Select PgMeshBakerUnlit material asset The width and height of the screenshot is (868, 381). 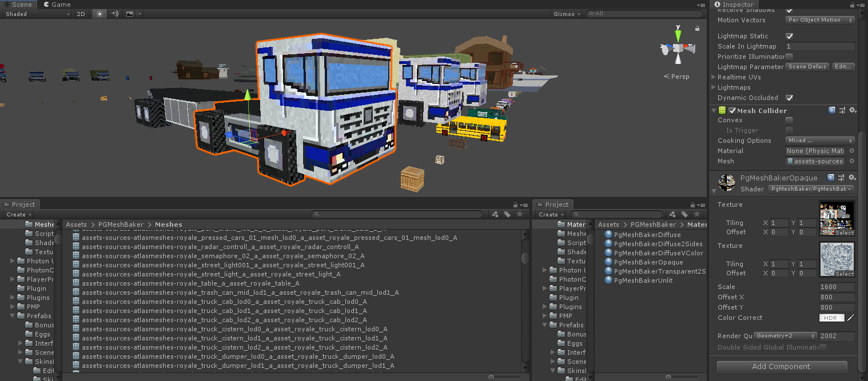[x=639, y=280]
